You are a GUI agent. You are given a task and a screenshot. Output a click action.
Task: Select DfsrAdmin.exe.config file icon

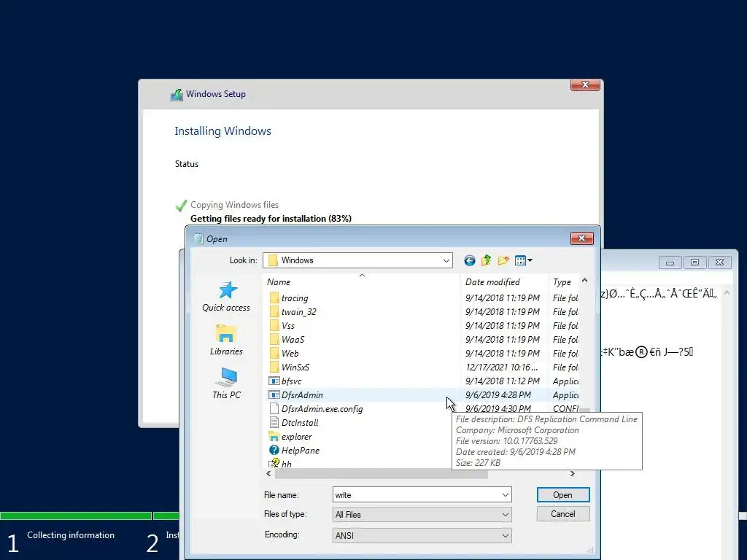[274, 408]
